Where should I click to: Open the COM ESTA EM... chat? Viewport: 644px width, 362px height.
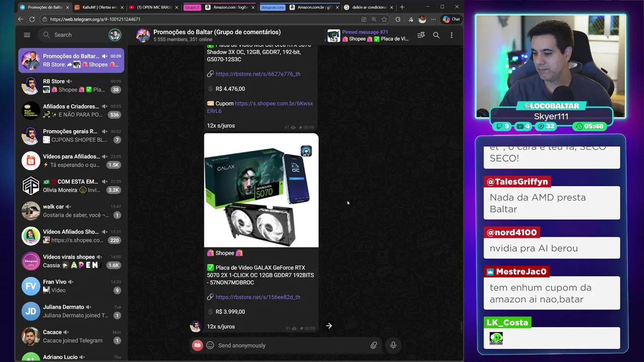pos(71,186)
